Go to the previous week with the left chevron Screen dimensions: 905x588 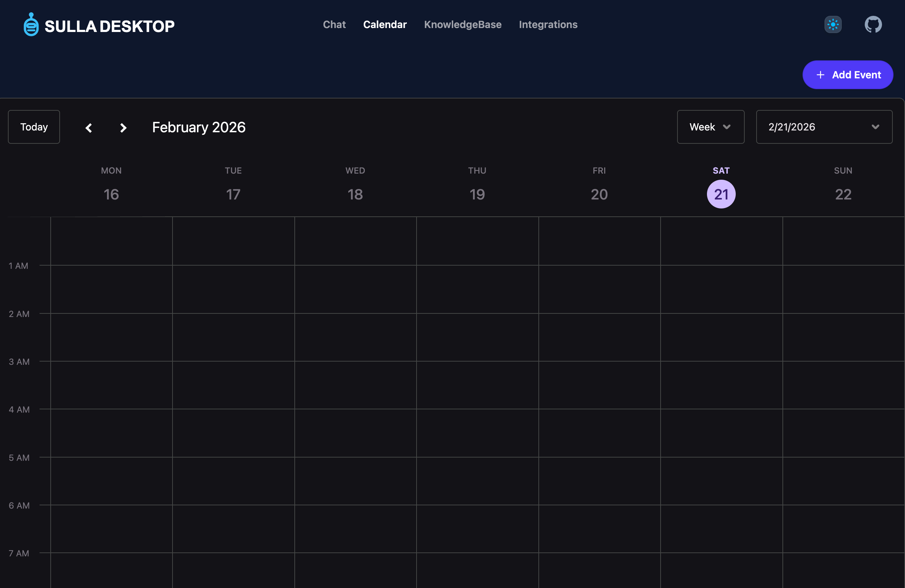pyautogui.click(x=89, y=128)
